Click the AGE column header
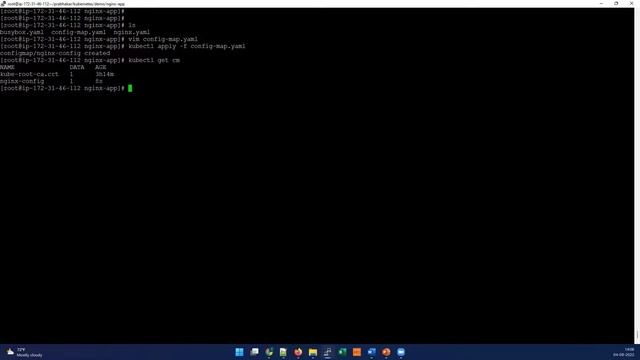This screenshot has width=640, height=360. coord(100,67)
